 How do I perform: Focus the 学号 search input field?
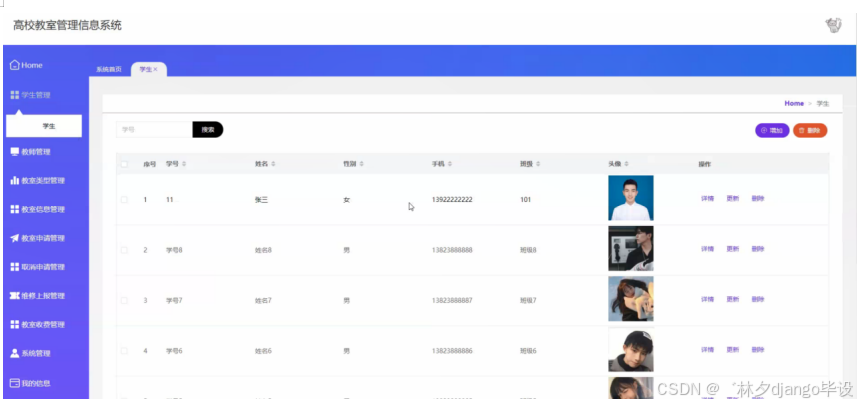[x=154, y=130]
